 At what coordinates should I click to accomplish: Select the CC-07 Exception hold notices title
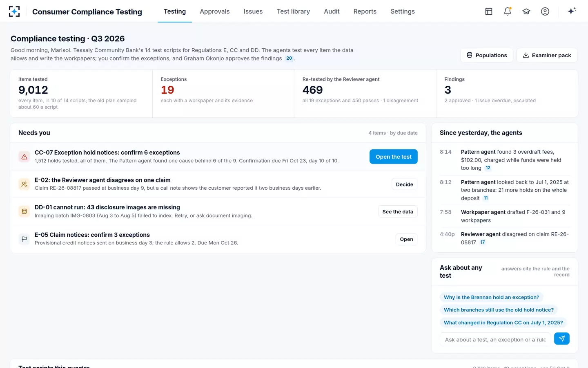click(x=107, y=153)
